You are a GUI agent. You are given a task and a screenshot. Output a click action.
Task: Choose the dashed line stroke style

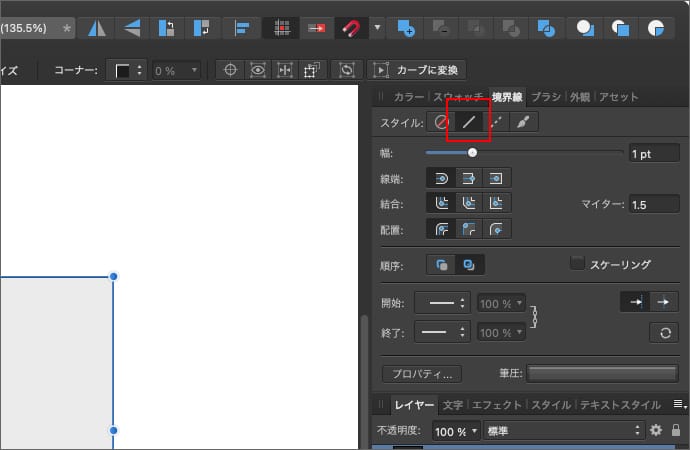coord(496,123)
